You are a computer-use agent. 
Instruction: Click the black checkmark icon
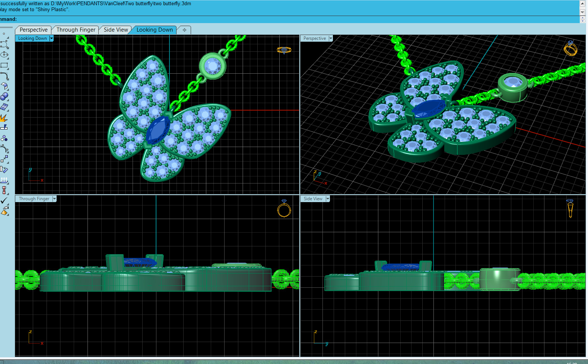[x=4, y=201]
